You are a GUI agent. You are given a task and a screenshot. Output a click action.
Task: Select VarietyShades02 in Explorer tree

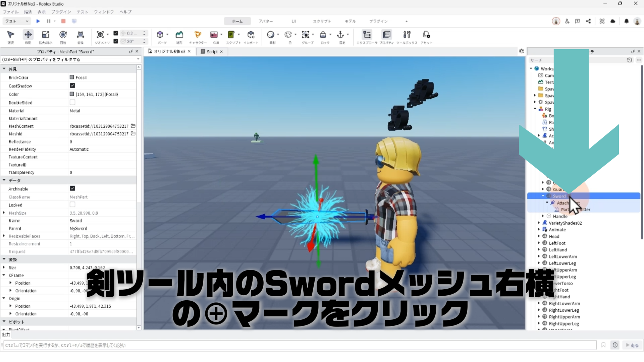click(x=565, y=223)
